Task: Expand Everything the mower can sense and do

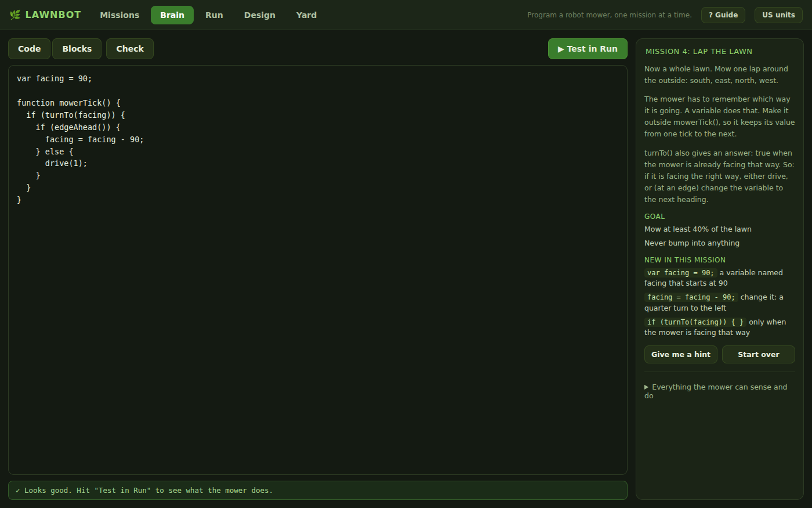Action: click(x=719, y=391)
